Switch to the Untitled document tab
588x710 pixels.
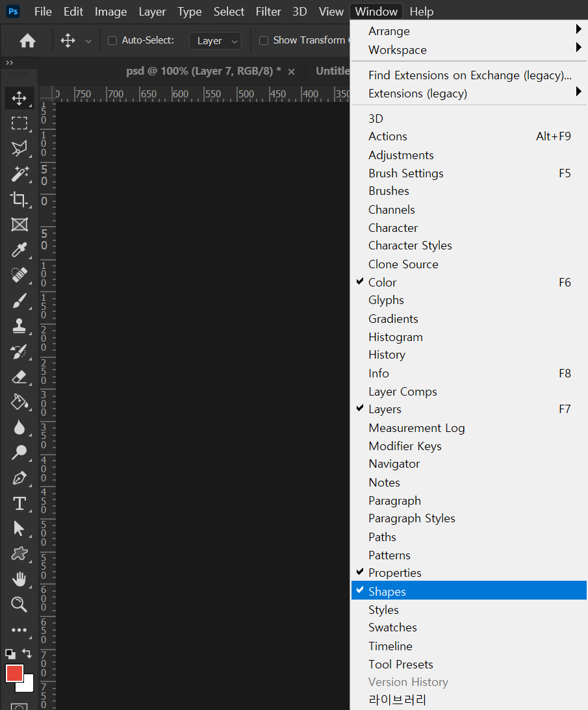click(x=333, y=71)
